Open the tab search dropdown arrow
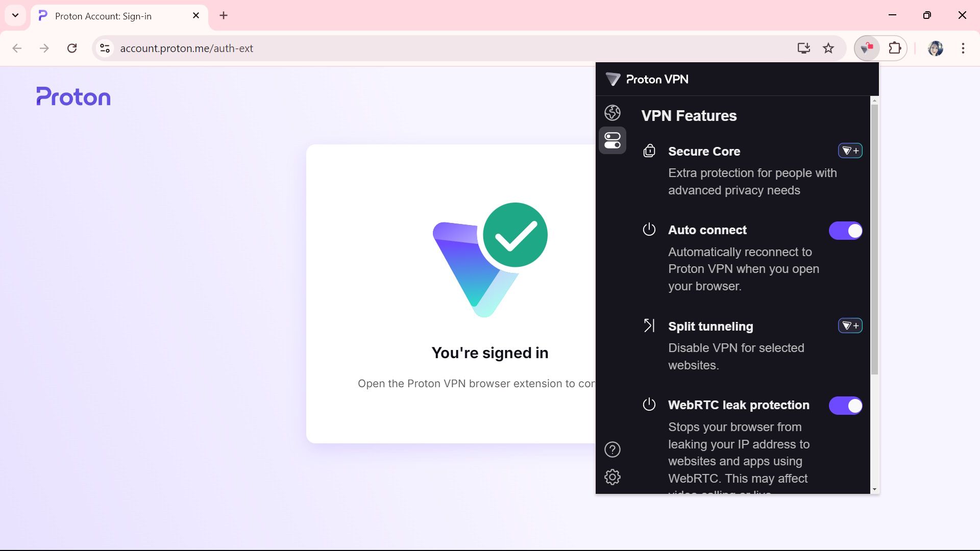Viewport: 980px width, 551px height. 15,15
